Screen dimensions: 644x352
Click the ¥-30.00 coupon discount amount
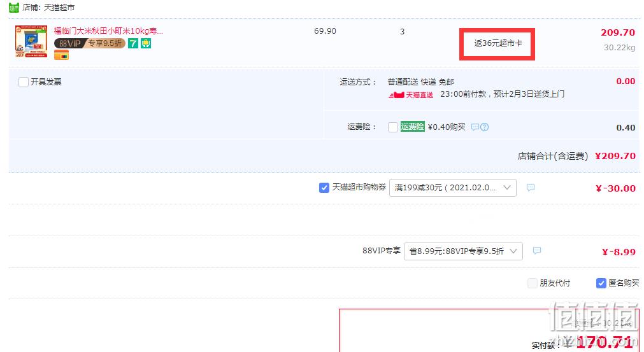tap(615, 188)
